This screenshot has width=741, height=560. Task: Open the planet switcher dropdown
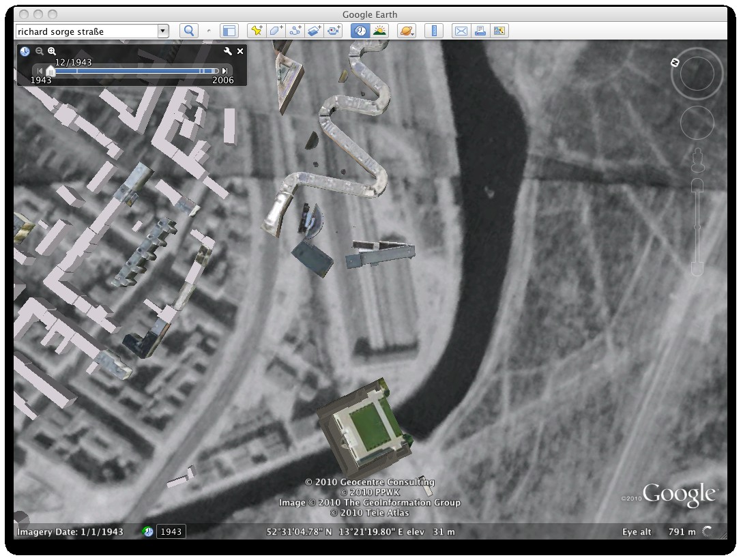coord(407,31)
